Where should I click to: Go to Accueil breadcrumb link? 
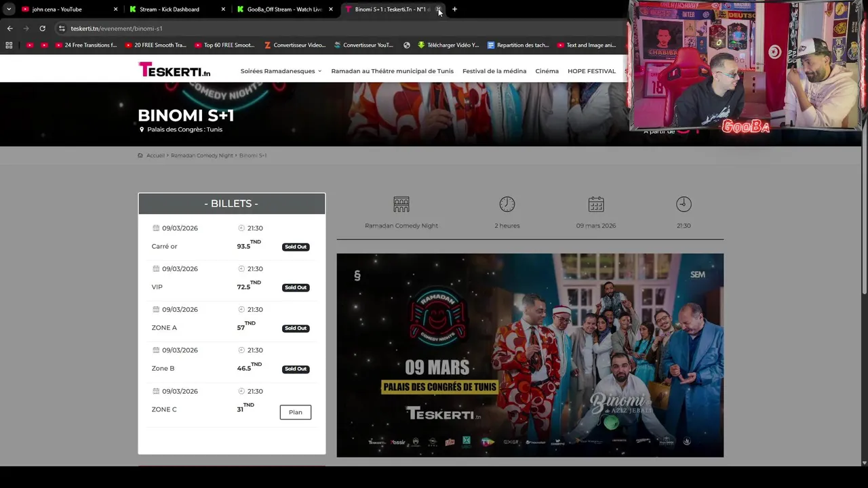[155, 155]
